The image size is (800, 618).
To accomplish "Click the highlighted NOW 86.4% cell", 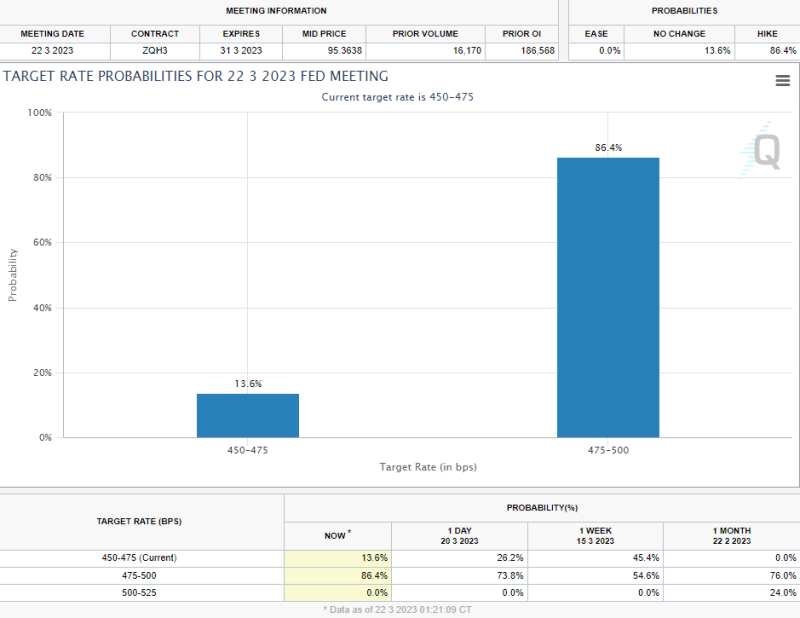I will point(337,576).
